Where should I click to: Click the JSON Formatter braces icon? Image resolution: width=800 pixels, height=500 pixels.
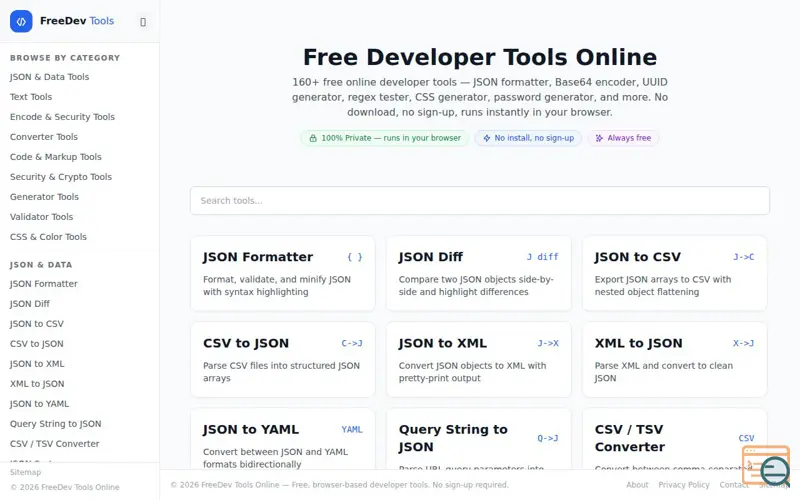[x=355, y=257]
